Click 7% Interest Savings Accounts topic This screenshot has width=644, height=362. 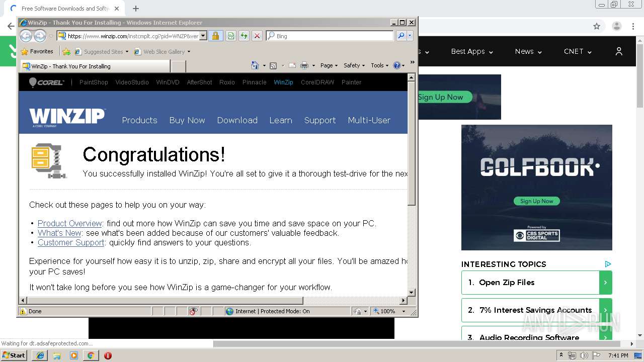tap(536, 310)
